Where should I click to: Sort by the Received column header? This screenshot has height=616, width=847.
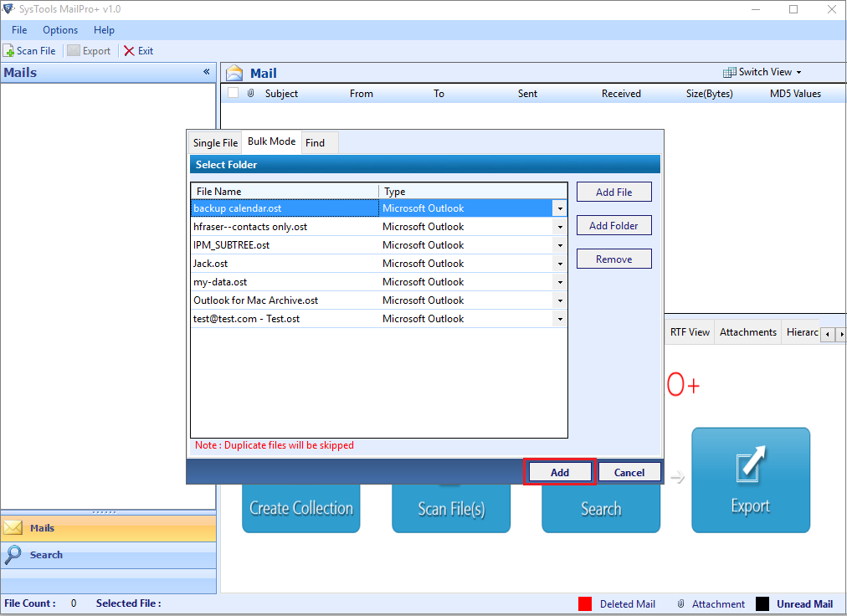[621, 94]
